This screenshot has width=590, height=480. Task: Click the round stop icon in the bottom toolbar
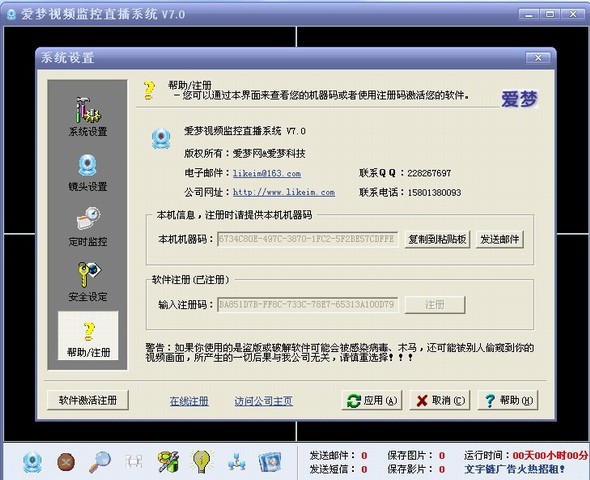tap(66, 462)
